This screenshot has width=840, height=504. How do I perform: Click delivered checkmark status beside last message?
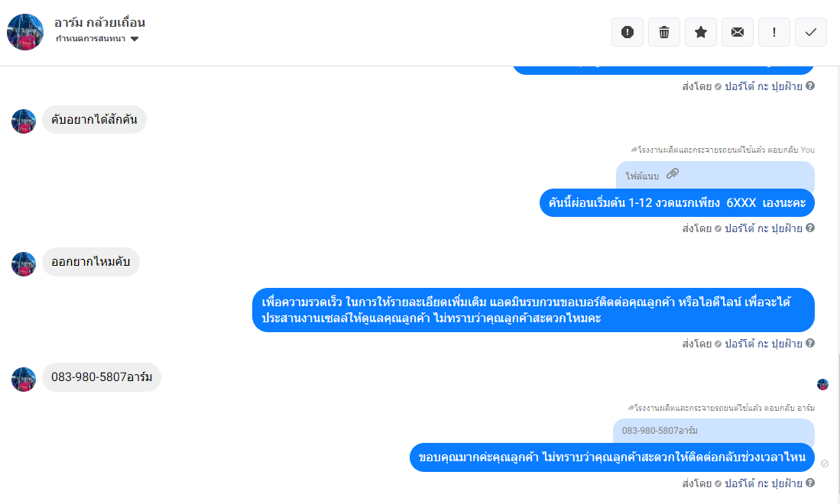pos(825,464)
